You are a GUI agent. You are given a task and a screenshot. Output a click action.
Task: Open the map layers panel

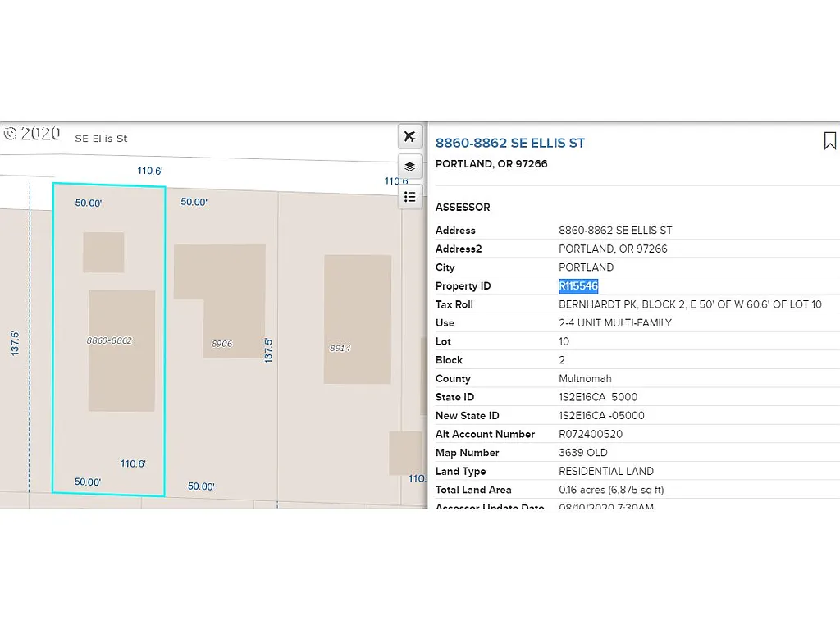pos(410,167)
